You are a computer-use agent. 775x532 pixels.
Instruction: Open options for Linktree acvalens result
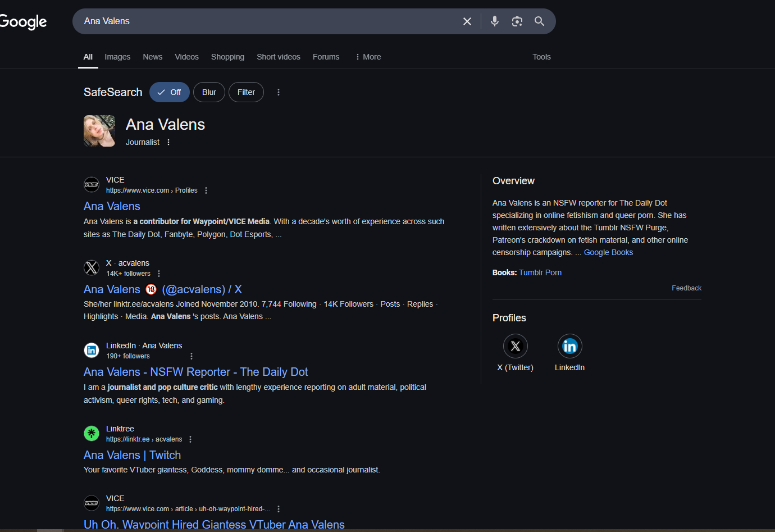190,439
